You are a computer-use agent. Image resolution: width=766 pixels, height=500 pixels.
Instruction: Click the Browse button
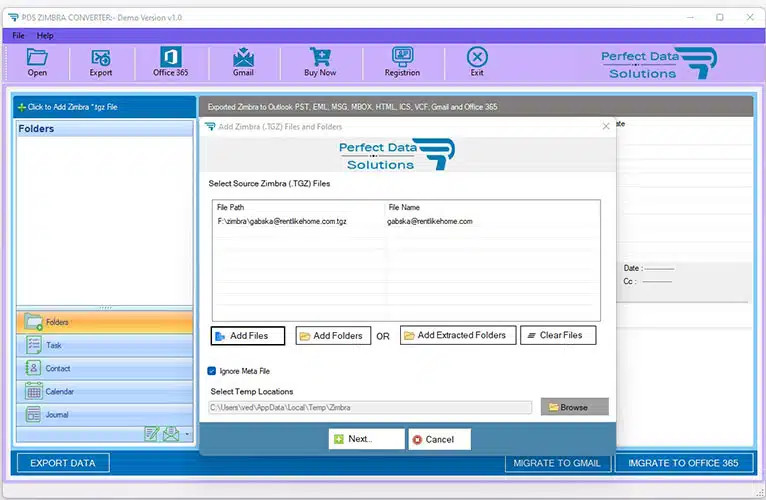574,407
